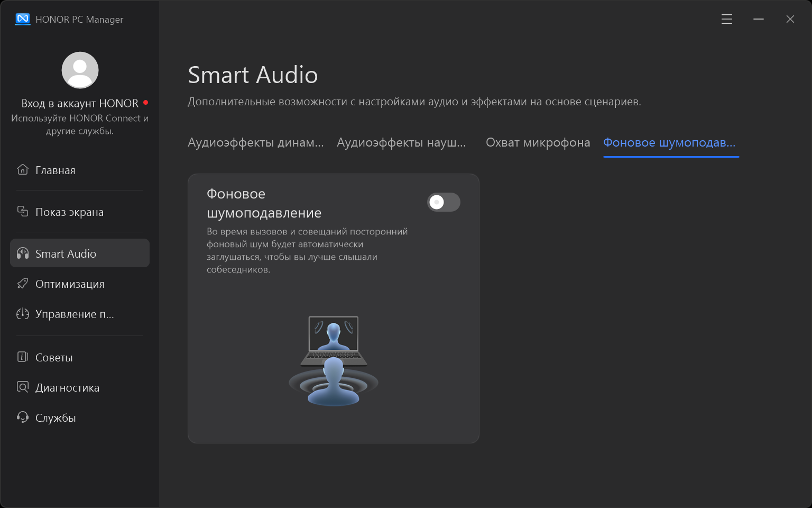Click 'Используйте HONOR Connect' account hint text
This screenshot has width=812, height=508.
click(x=80, y=124)
